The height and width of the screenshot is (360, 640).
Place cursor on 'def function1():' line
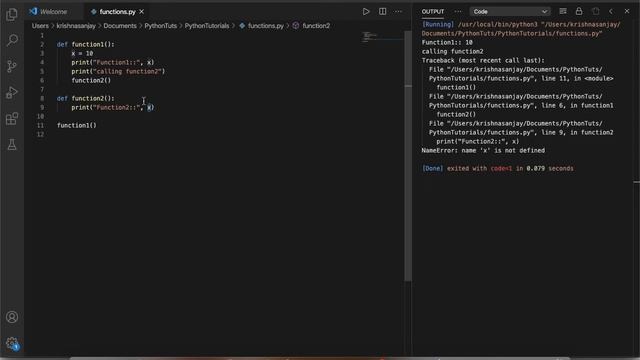(x=86, y=44)
